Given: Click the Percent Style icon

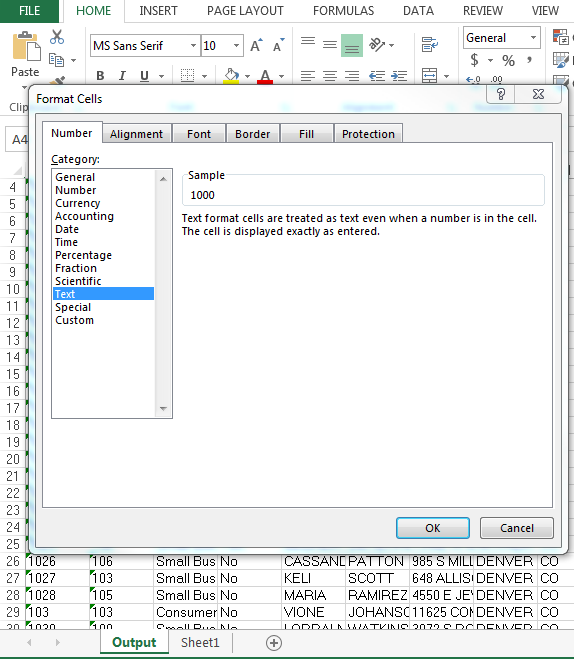Looking at the screenshot, I should (508, 61).
